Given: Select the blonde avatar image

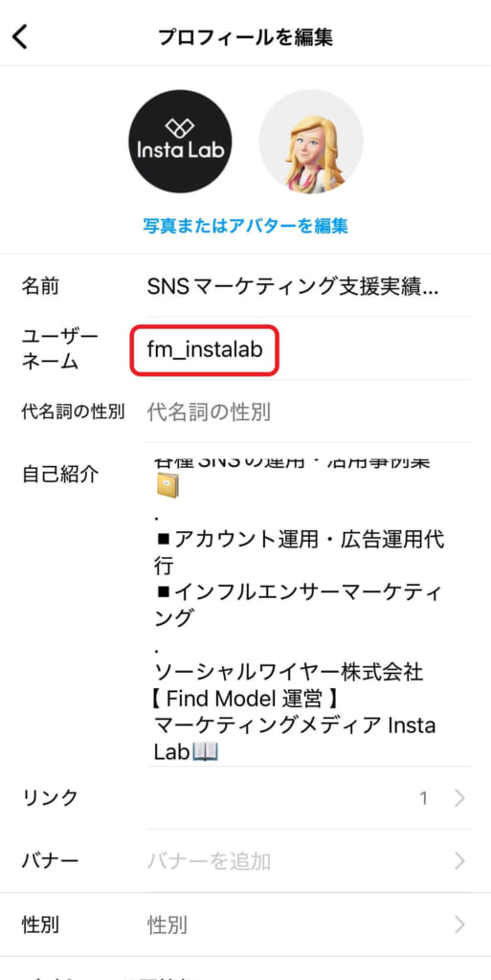Looking at the screenshot, I should tap(311, 142).
